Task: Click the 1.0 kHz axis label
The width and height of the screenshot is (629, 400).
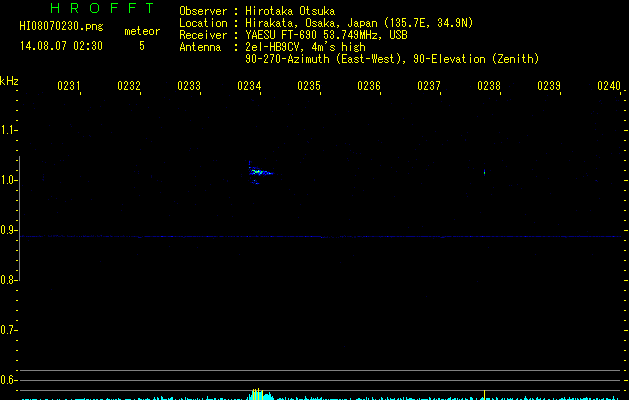Action: click(x=8, y=180)
